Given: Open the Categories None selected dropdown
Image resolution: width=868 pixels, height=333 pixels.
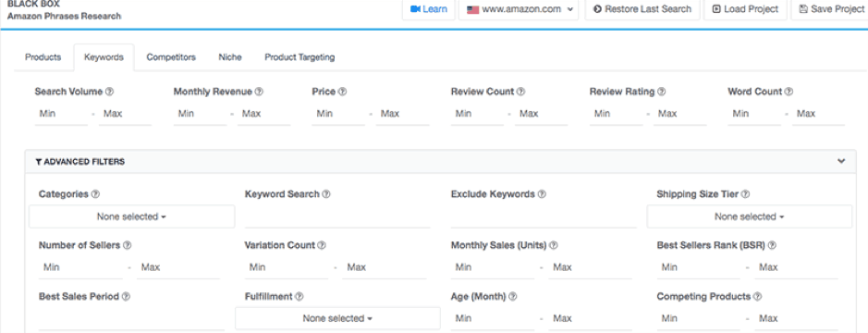Looking at the screenshot, I should point(132,216).
